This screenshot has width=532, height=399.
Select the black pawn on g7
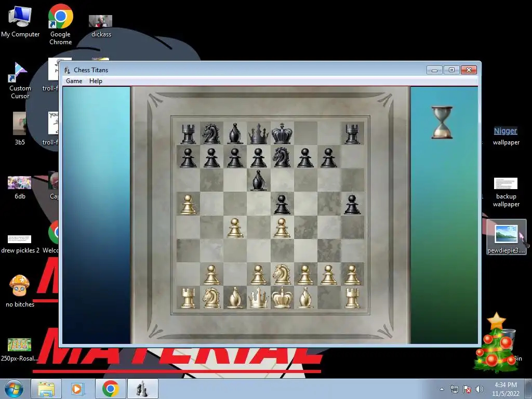[328, 157]
